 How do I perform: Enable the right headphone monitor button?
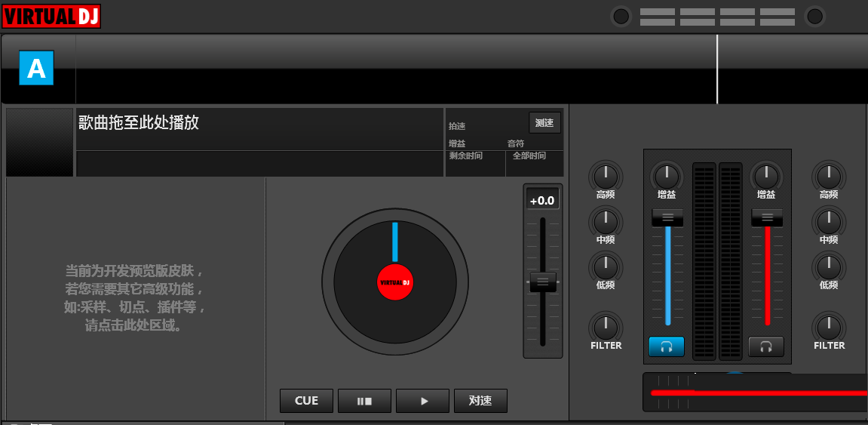click(x=766, y=346)
